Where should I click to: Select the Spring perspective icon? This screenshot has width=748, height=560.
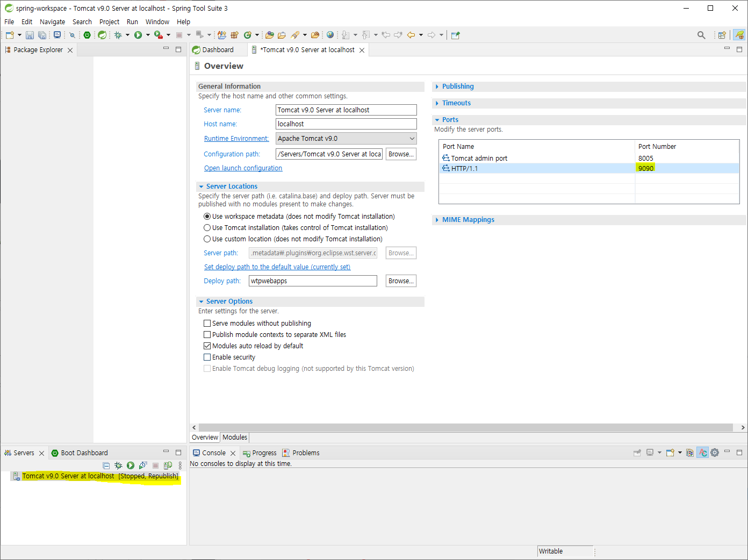coord(740,35)
